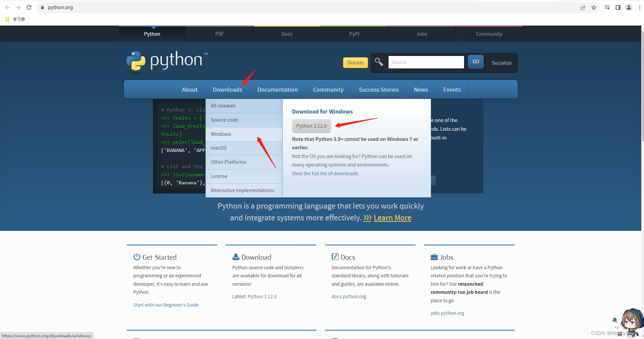
Task: Switch to the PSF top tab
Action: 220,34
